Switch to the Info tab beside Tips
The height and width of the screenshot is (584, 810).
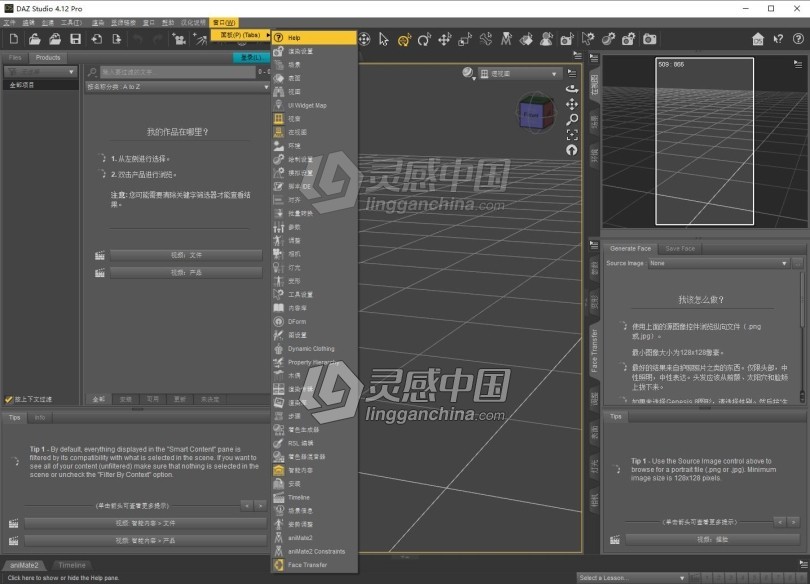[40, 417]
